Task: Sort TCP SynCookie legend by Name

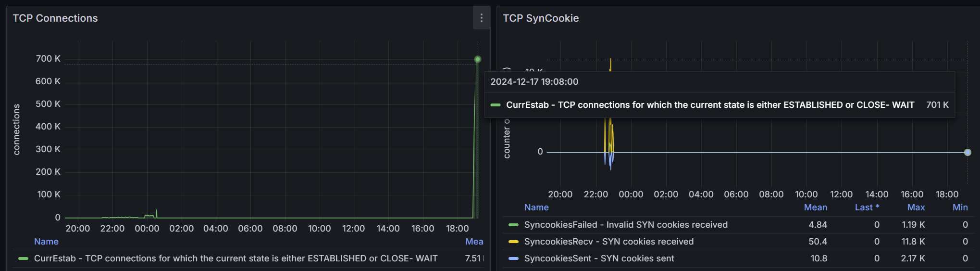Action: click(536, 207)
